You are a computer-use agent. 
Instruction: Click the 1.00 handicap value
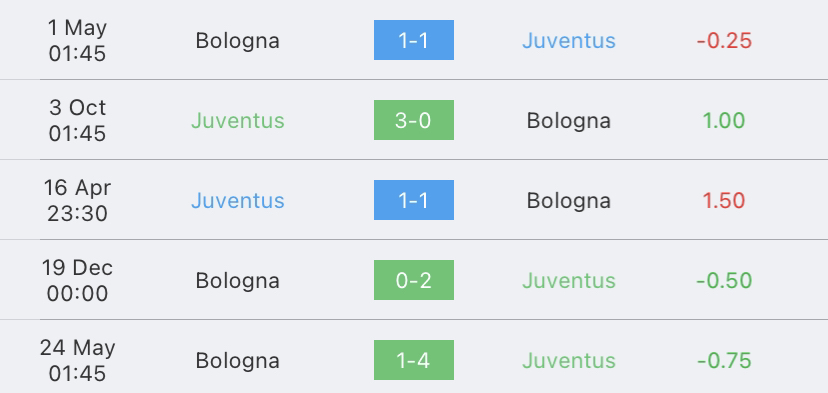click(724, 120)
